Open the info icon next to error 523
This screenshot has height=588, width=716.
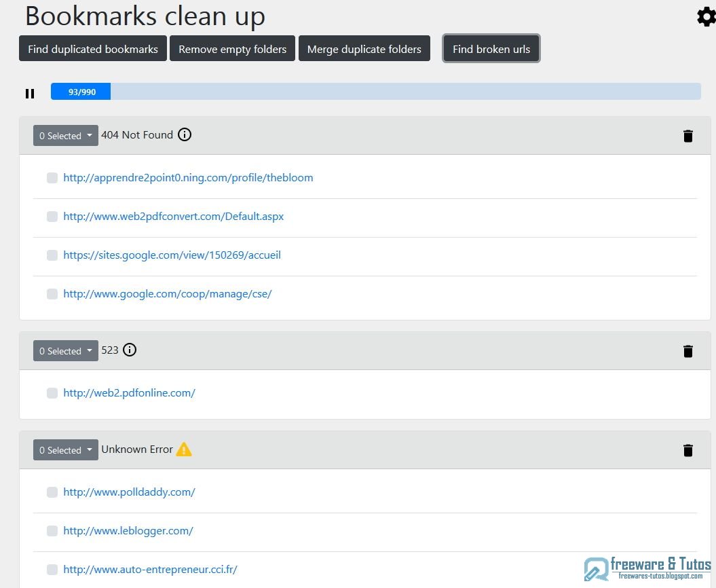tap(129, 350)
